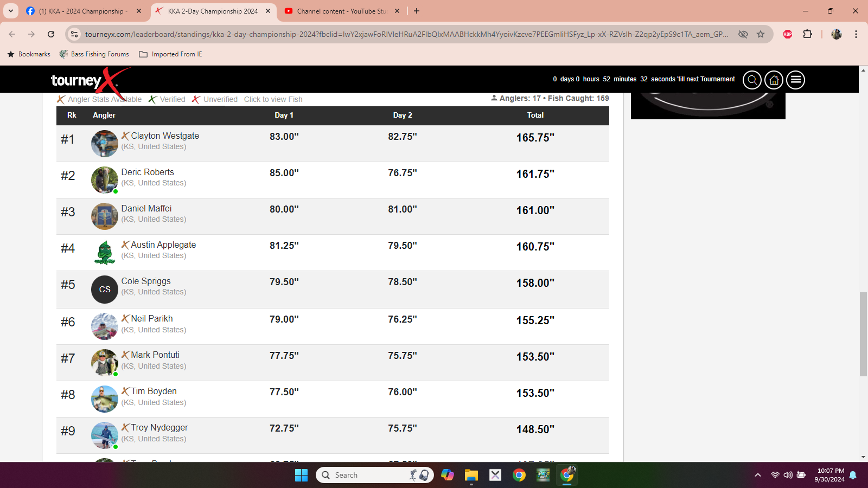
Task: Click the URL address bar
Action: pyautogui.click(x=407, y=34)
